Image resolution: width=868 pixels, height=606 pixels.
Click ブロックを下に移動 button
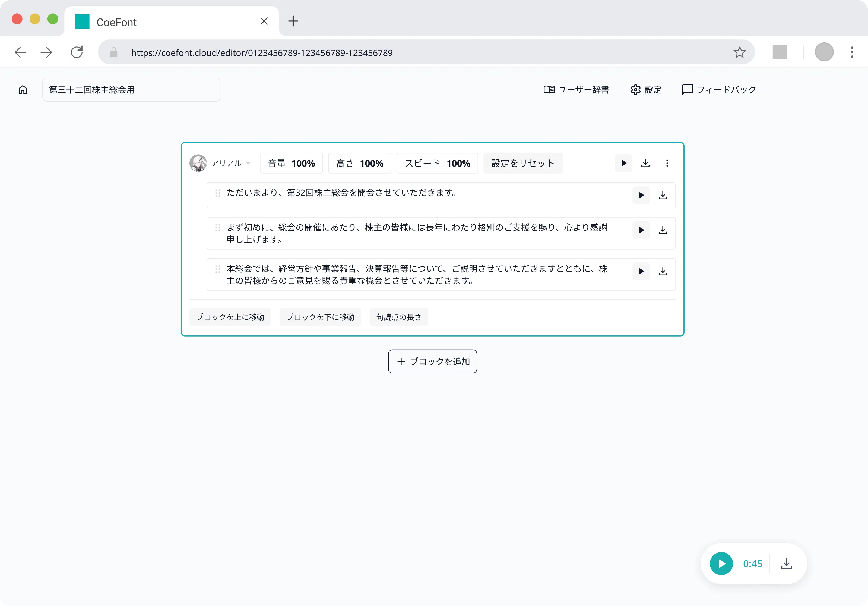coord(320,317)
